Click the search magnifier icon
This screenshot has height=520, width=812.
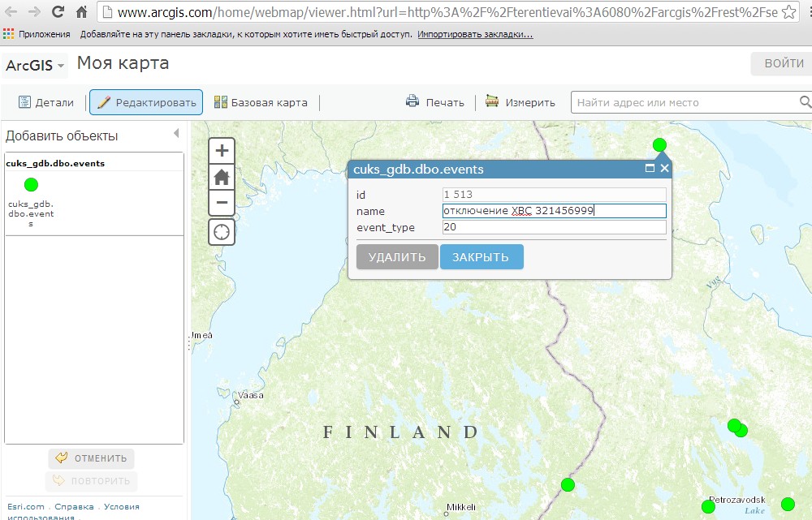[x=805, y=102]
